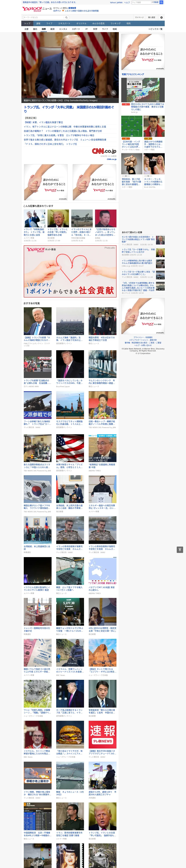
Task: Open the pyramids and sphinx photo thumbnail
Action: click(x=103, y=653)
